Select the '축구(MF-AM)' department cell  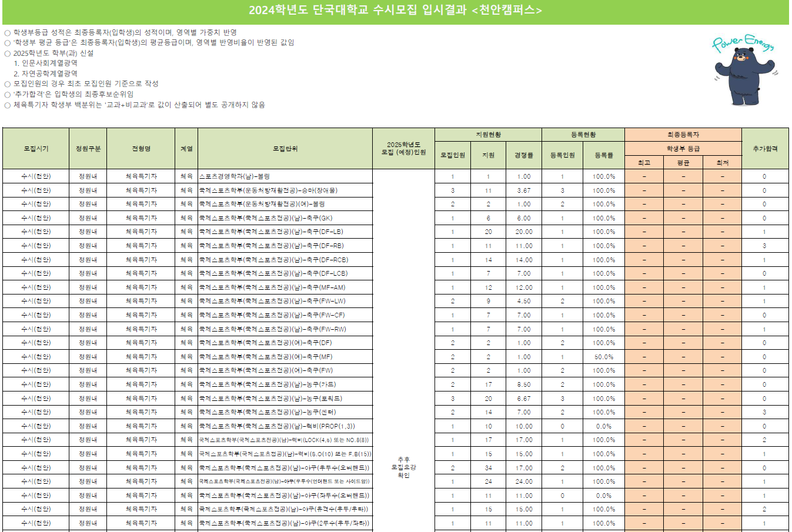pos(285,287)
